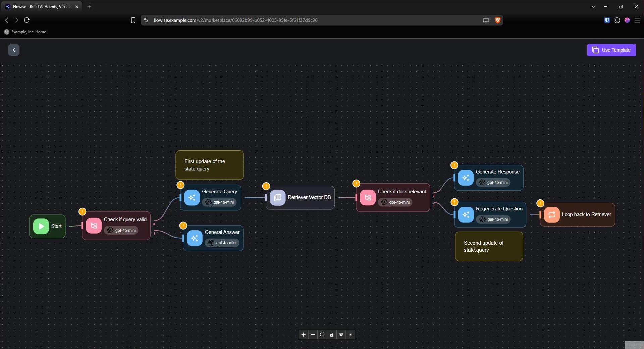Select the Retriever Vector DB node icon

(277, 198)
